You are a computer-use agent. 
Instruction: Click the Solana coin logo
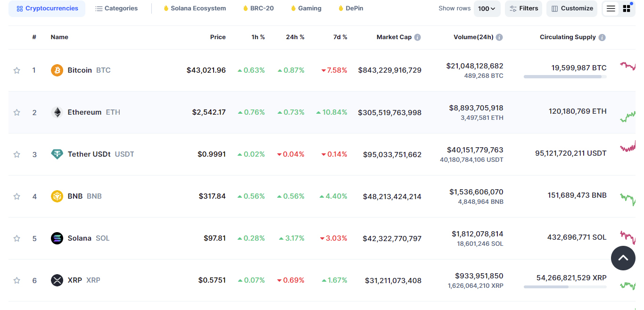(57, 238)
